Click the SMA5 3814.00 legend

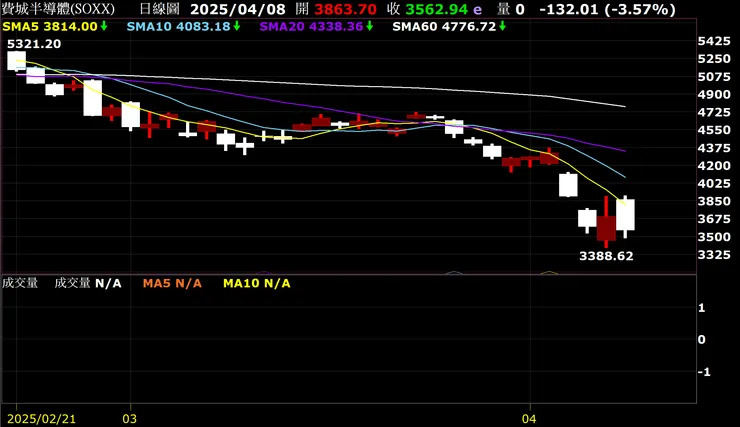(50, 26)
